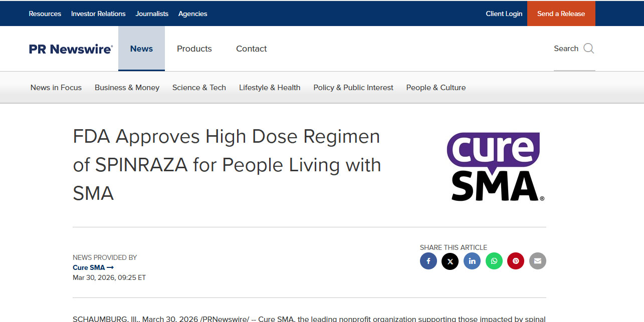644x322 pixels.
Task: Go to PR Newswire home logo
Action: point(71,49)
